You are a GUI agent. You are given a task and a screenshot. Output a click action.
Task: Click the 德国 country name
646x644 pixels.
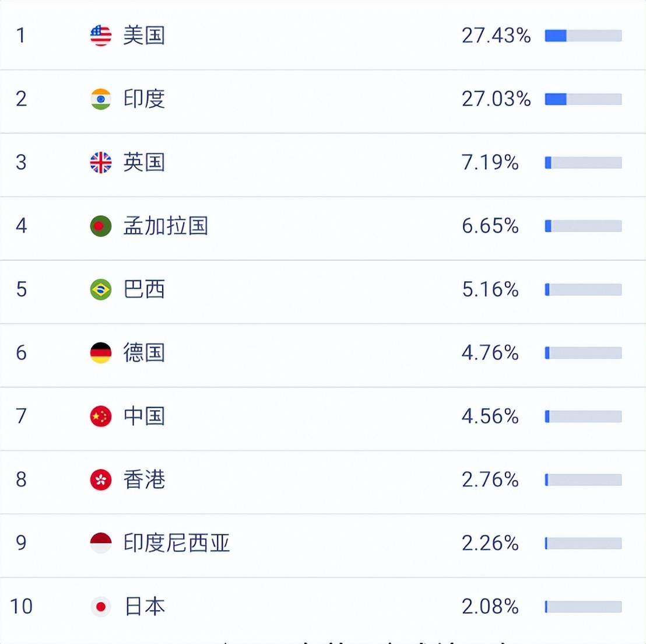(x=144, y=353)
